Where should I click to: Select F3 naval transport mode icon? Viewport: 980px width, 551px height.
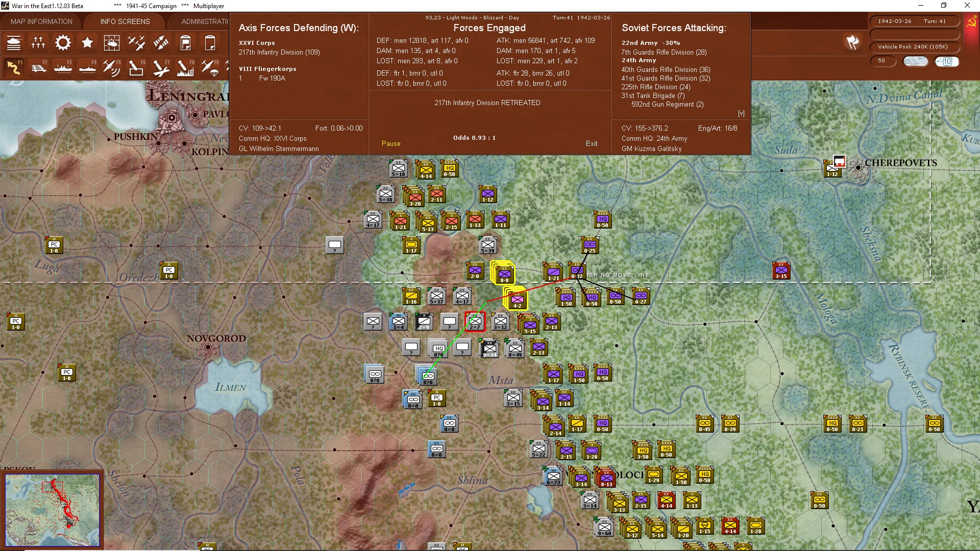pos(63,67)
